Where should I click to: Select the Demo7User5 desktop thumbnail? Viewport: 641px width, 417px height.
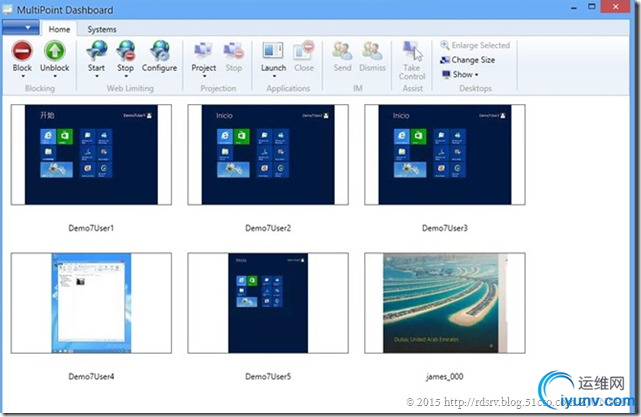[x=268, y=303]
